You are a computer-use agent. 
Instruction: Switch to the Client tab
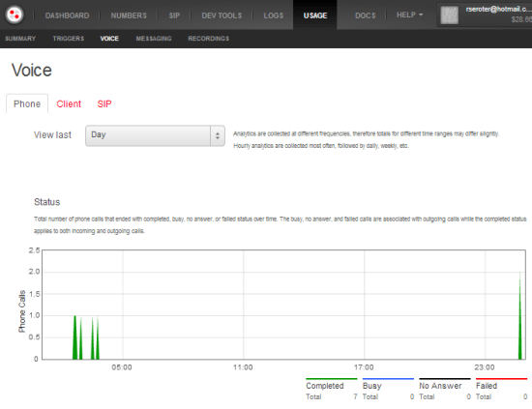[69, 103]
